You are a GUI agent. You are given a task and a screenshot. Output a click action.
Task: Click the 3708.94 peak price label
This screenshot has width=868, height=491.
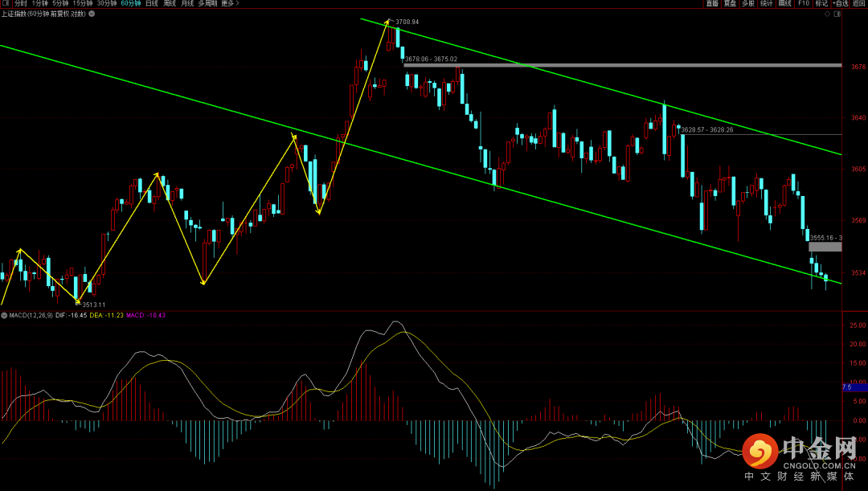click(x=405, y=23)
